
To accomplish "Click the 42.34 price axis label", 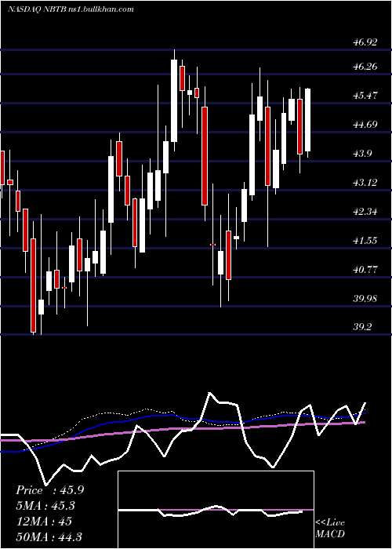I will 365,212.
